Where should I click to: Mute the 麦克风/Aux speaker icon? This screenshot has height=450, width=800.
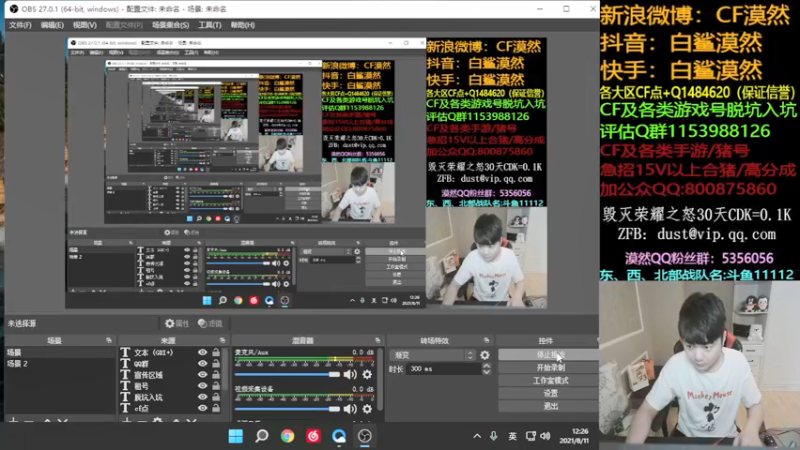point(350,375)
